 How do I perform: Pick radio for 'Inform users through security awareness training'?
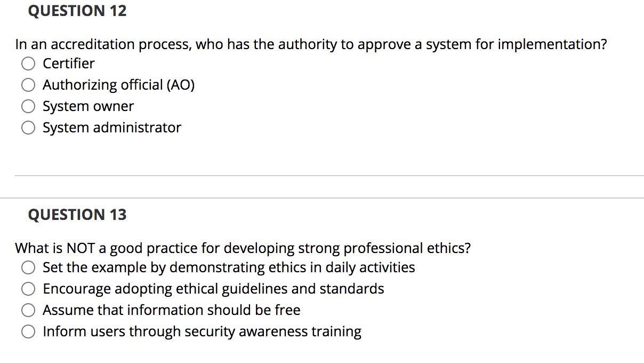(x=28, y=332)
